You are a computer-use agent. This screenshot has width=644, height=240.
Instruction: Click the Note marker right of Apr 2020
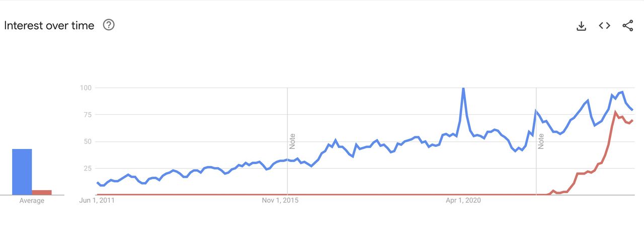pos(541,141)
